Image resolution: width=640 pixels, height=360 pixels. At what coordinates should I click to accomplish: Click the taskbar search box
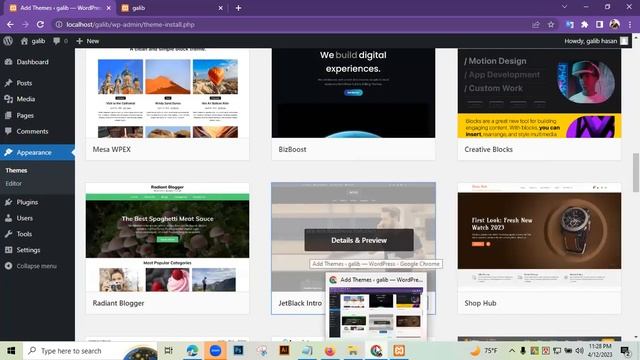pyautogui.click(x=90, y=351)
